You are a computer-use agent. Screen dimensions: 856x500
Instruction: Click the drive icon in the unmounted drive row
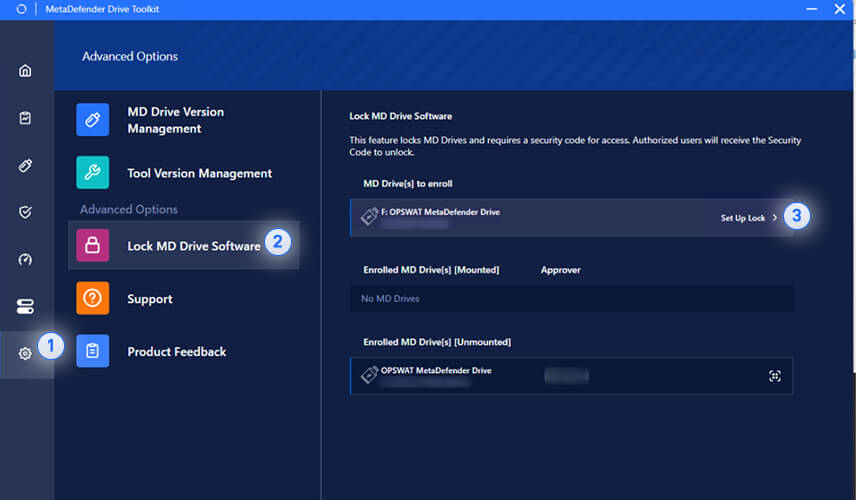pos(370,374)
